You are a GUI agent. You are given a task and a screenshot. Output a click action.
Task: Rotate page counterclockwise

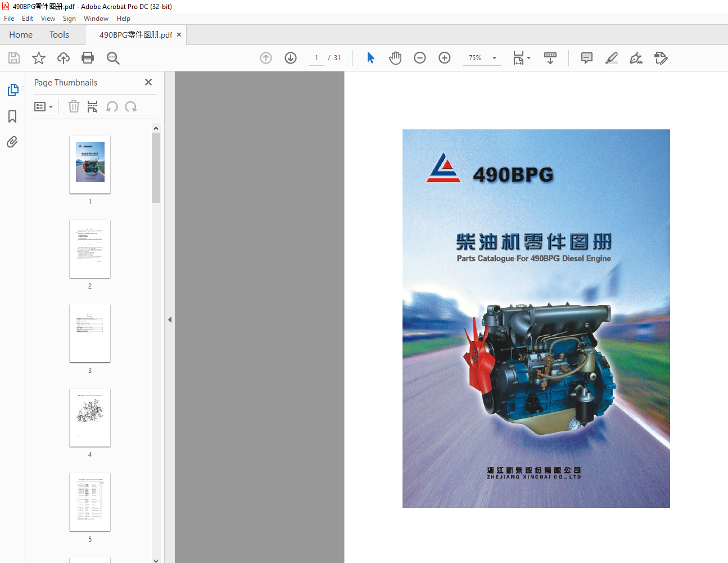click(x=112, y=106)
